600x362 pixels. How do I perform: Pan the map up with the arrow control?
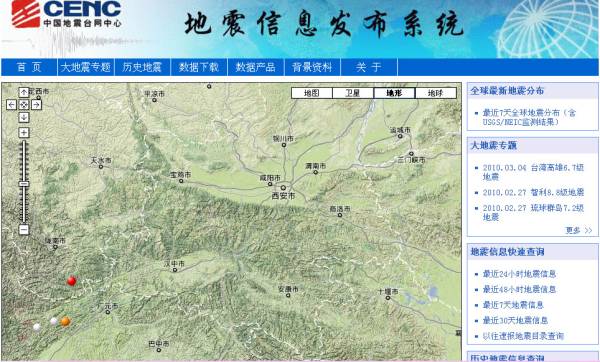click(x=24, y=92)
